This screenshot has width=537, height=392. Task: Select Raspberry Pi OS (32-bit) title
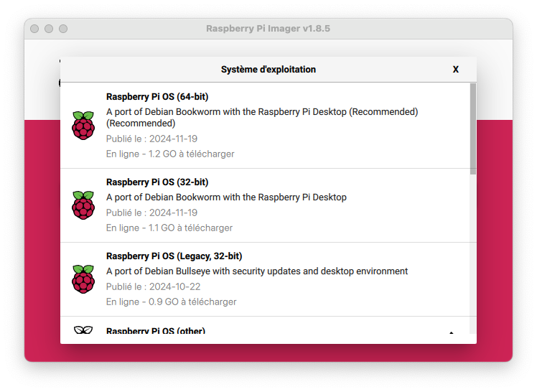tap(157, 182)
